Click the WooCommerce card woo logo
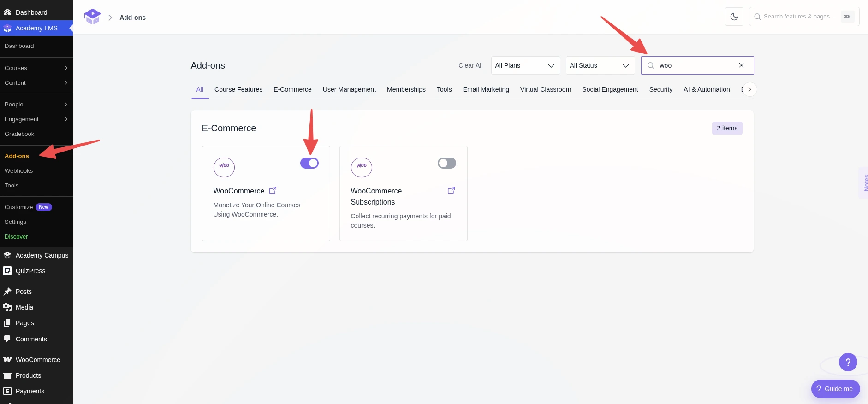Viewport: 868px width, 404px height. tap(224, 167)
